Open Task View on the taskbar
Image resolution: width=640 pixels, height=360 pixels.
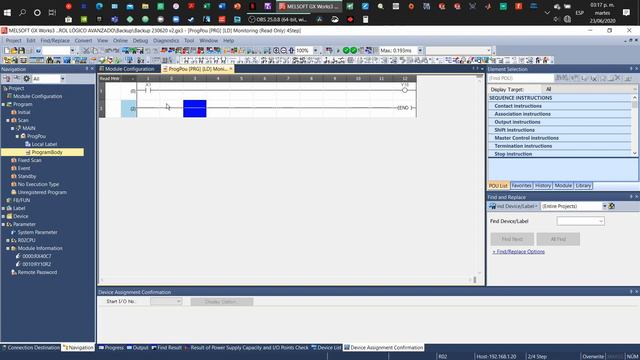(x=52, y=13)
